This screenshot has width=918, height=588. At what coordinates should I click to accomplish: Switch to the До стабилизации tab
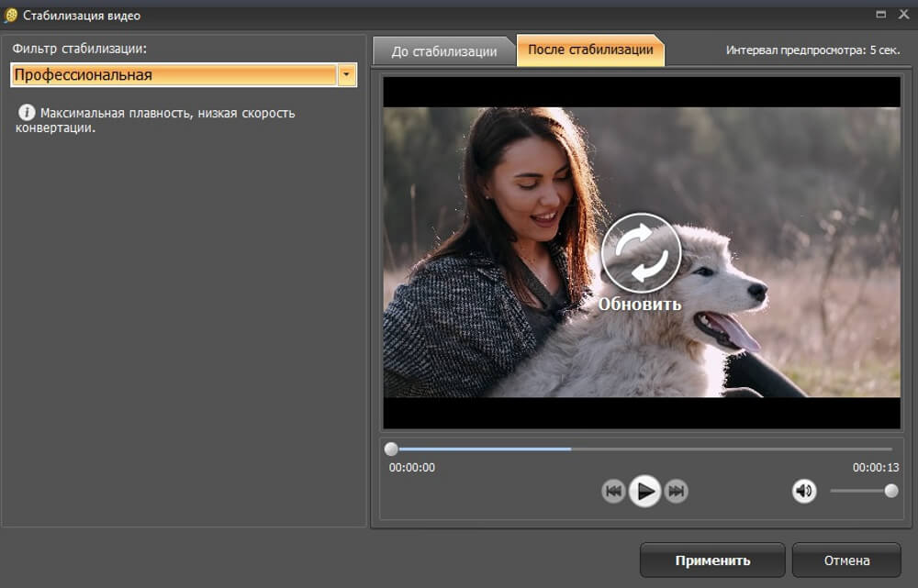point(443,51)
